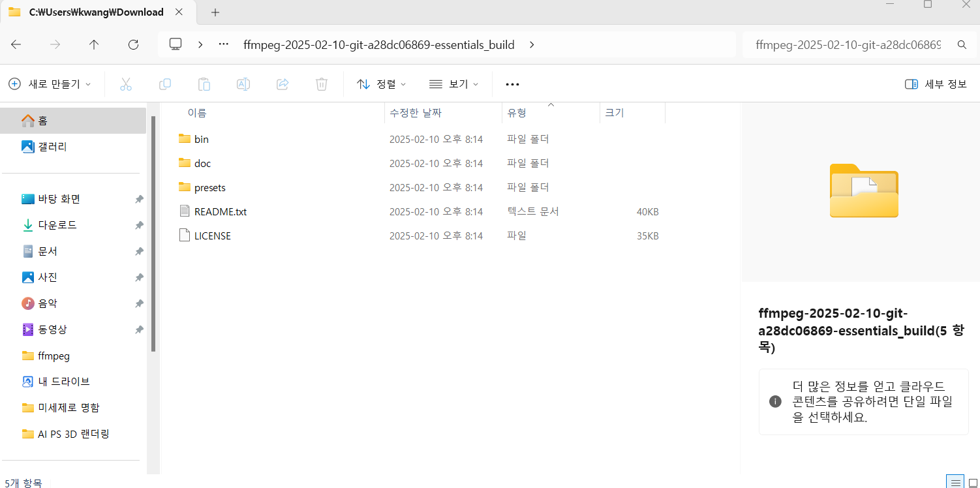Open the See more (…) toolbar menu
Screen dimensions: 980x488
click(512, 84)
